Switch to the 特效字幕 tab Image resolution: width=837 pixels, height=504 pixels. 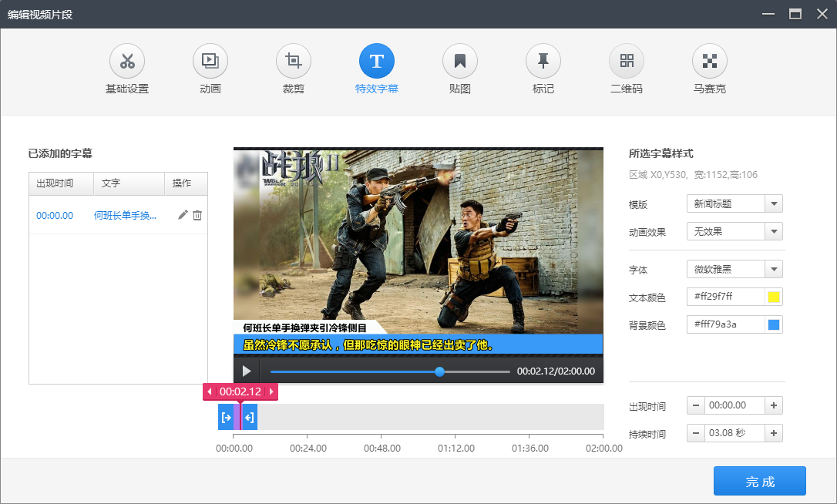coord(377,62)
